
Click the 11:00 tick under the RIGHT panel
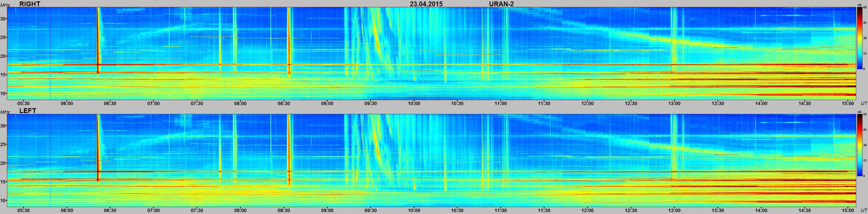tap(501, 103)
